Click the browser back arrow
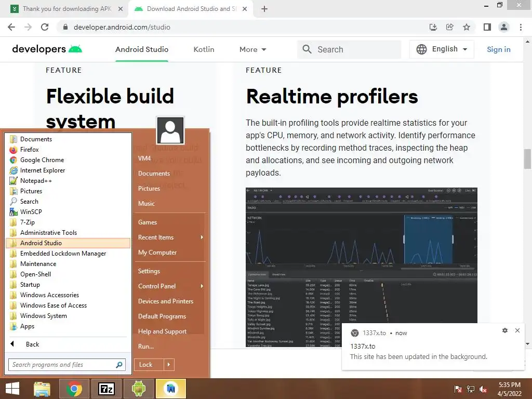Viewport: 532px width, 399px height. [x=11, y=27]
